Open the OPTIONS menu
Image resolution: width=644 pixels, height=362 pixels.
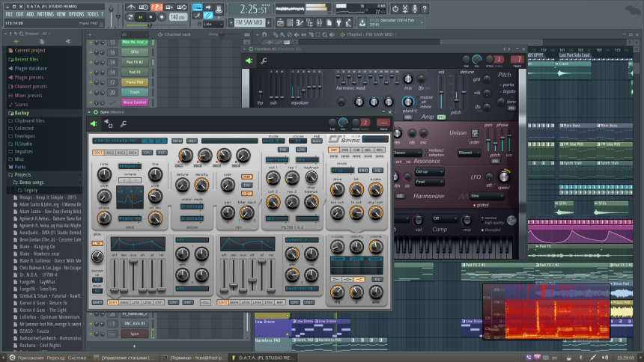[x=76, y=14]
